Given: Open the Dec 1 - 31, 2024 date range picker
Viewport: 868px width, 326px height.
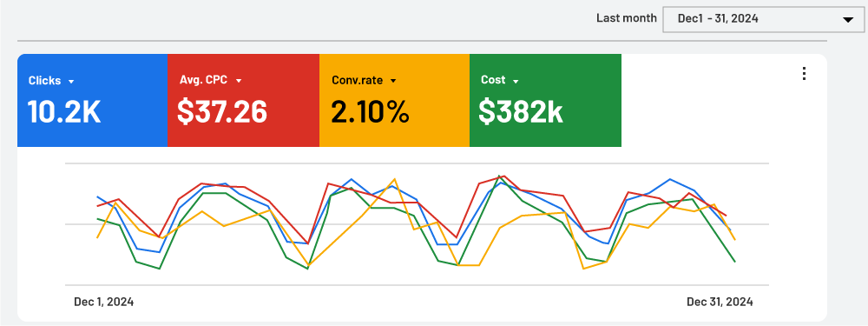Looking at the screenshot, I should (763, 19).
